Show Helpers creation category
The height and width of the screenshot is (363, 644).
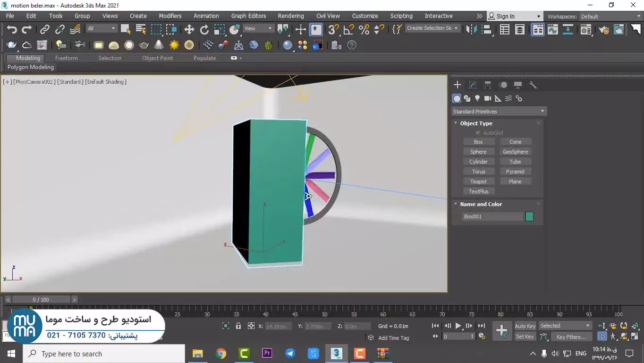tap(498, 98)
